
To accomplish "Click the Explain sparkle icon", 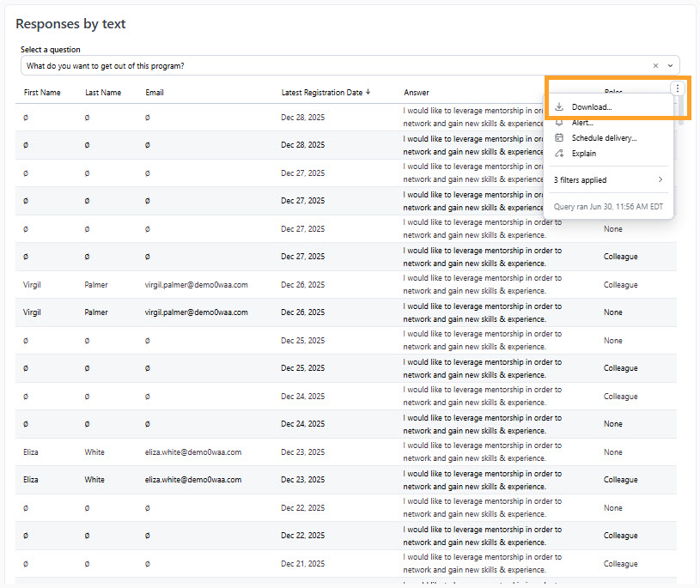I will click(x=559, y=154).
